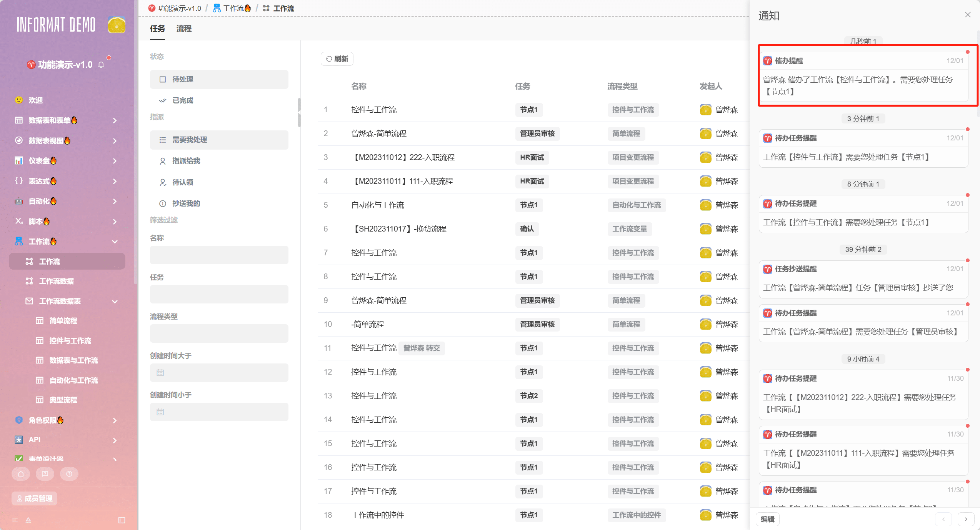Click the feedback question-bubble icon

(x=45, y=474)
